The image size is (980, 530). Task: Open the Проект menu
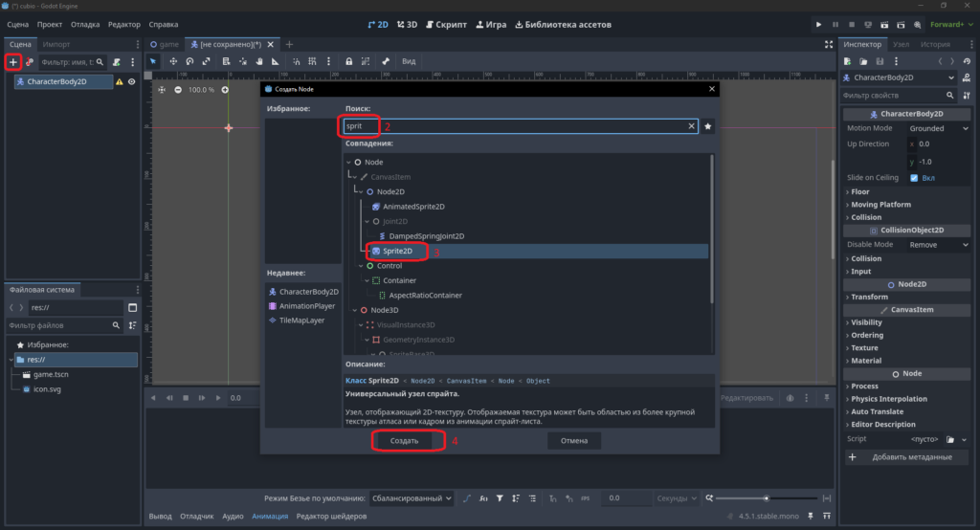[x=50, y=24]
